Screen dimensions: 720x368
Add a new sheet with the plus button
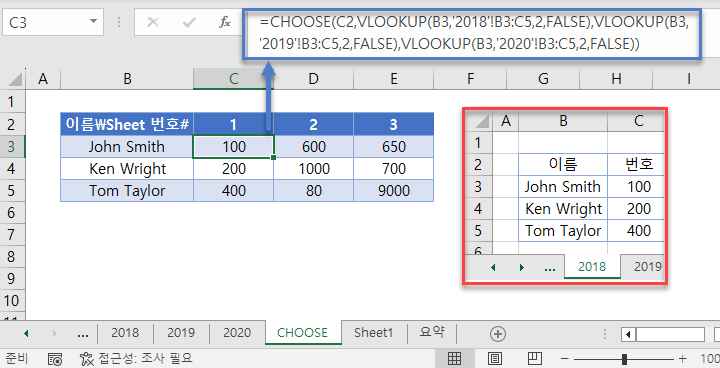[x=498, y=334]
